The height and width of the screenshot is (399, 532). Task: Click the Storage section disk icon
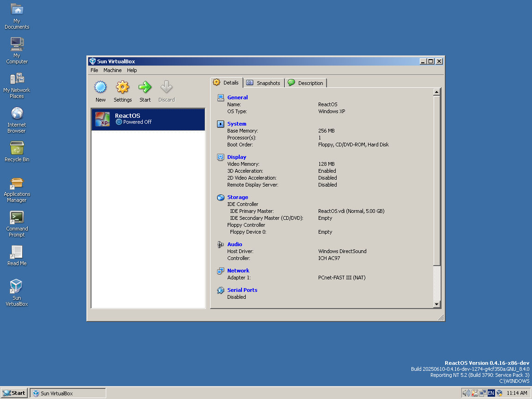(x=221, y=198)
